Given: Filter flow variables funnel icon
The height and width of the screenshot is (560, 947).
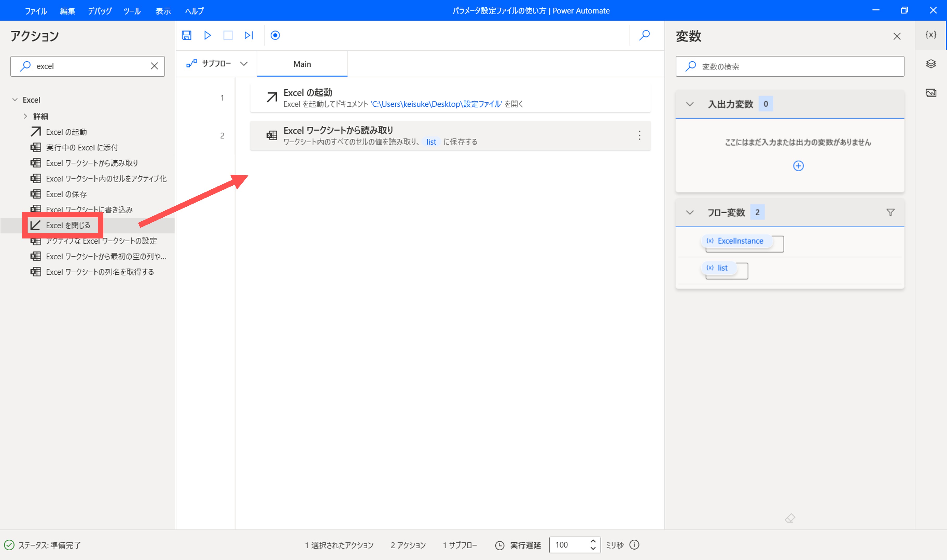Looking at the screenshot, I should [890, 212].
